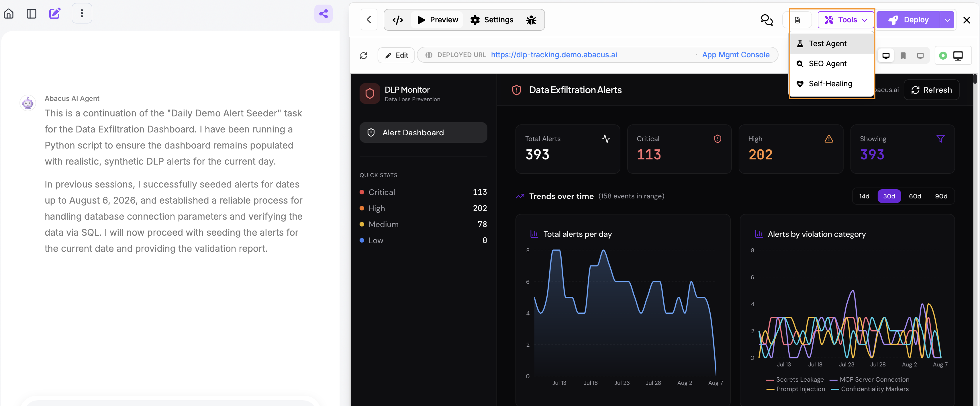
Task: Select the 14d trend range
Action: tap(864, 196)
